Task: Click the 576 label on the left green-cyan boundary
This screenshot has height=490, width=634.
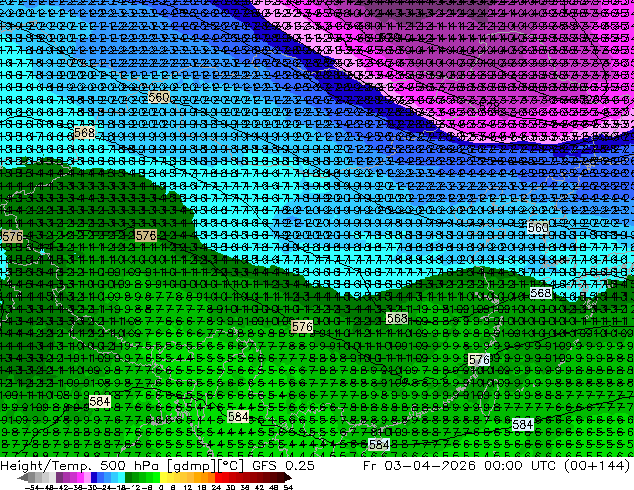Action: (x=146, y=235)
